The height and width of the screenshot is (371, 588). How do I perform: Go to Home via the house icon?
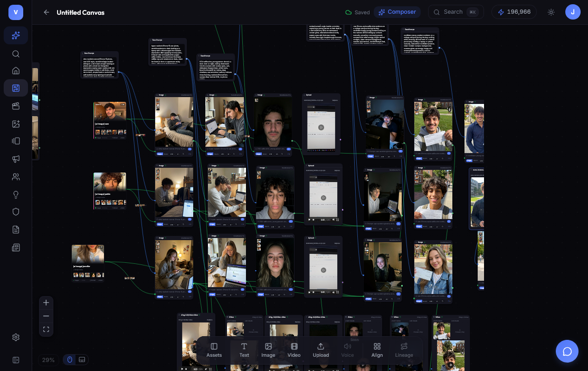(x=16, y=71)
